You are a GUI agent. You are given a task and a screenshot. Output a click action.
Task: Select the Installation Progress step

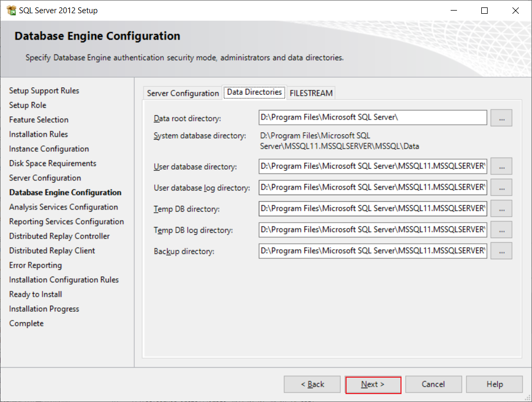(44, 309)
